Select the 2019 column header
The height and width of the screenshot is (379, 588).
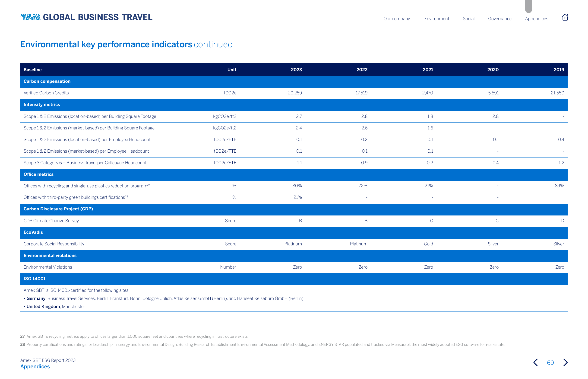[x=559, y=70]
